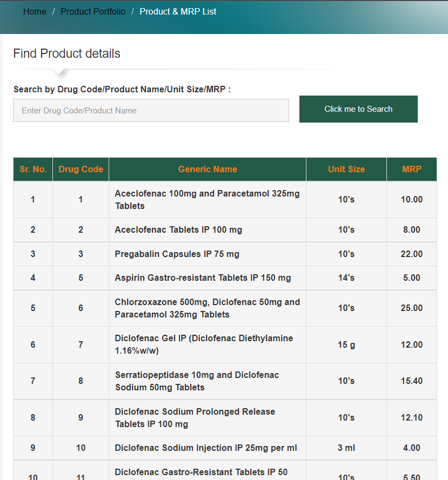Click the Diclofenac Gel IP product name

pyautogui.click(x=204, y=344)
